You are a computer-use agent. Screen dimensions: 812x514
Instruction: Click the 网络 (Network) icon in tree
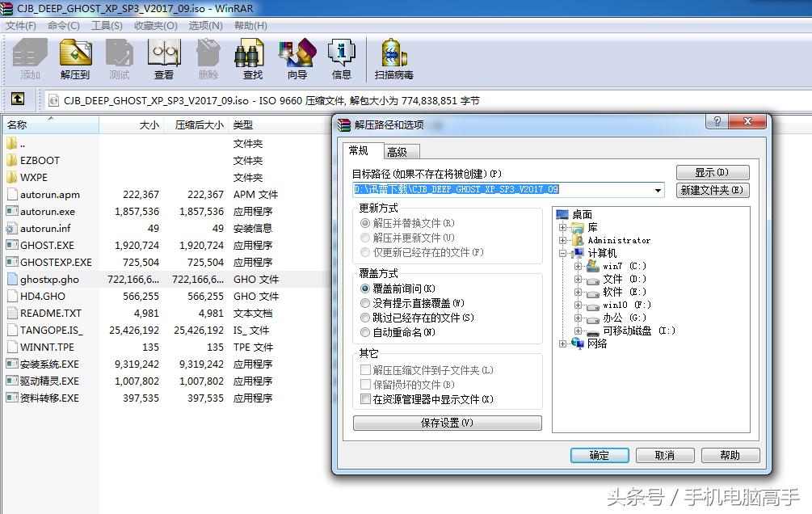click(x=578, y=343)
